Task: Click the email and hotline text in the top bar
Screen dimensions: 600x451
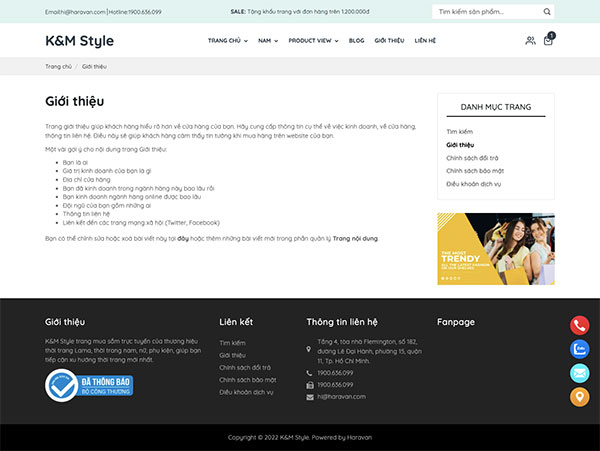Action: coord(103,12)
